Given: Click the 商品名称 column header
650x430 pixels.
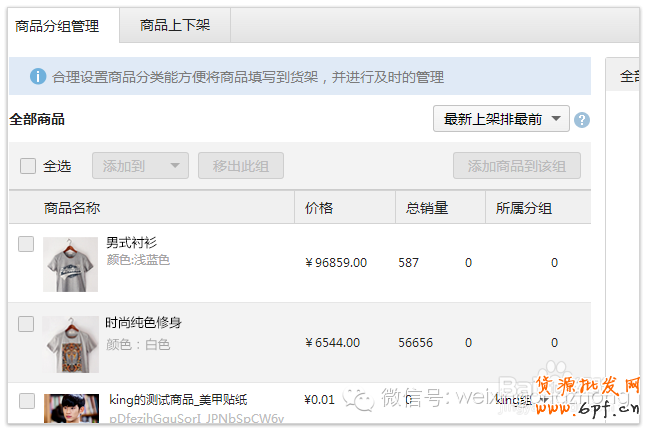Looking at the screenshot, I should [x=72, y=208].
